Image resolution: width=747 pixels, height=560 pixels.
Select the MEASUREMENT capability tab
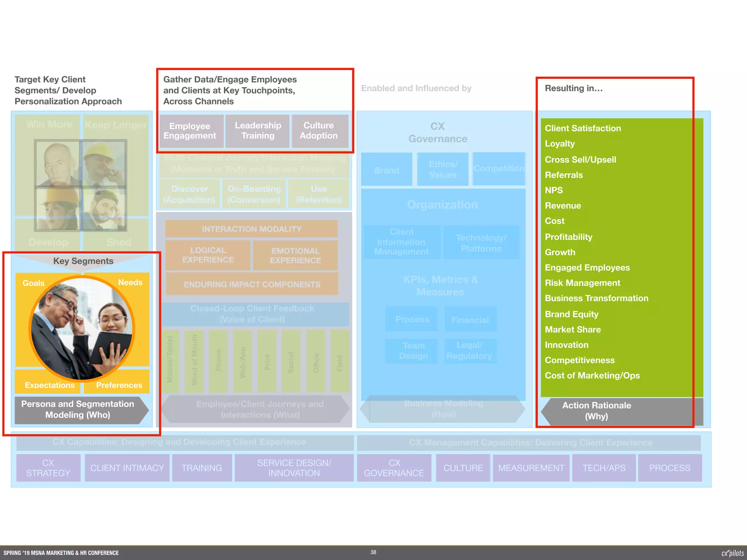click(x=531, y=468)
